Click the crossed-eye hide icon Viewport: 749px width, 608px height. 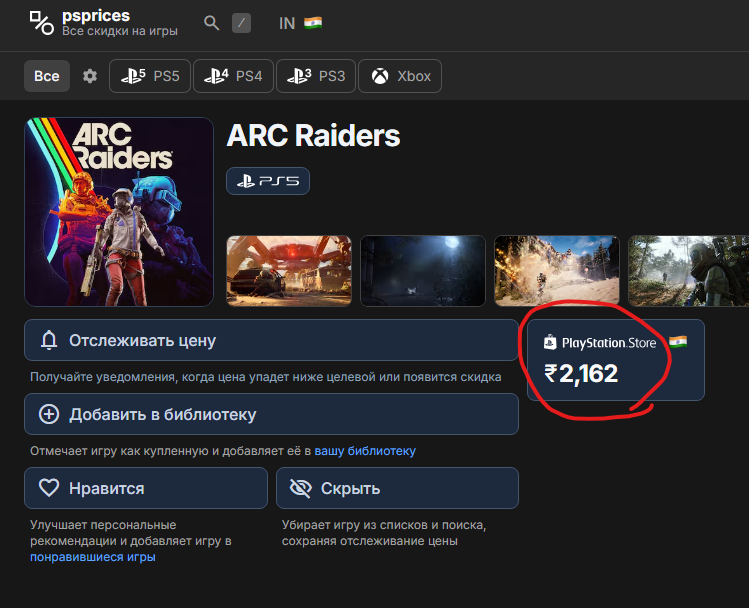[301, 488]
